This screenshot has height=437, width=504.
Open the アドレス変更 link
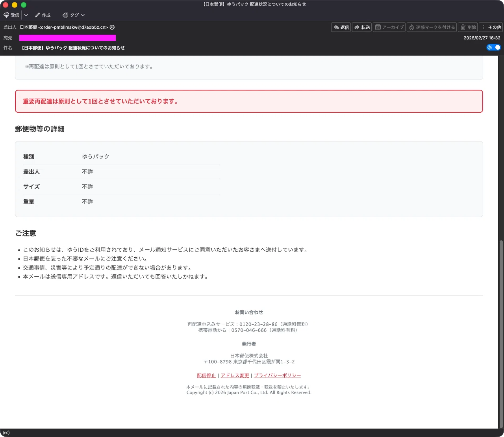point(235,376)
